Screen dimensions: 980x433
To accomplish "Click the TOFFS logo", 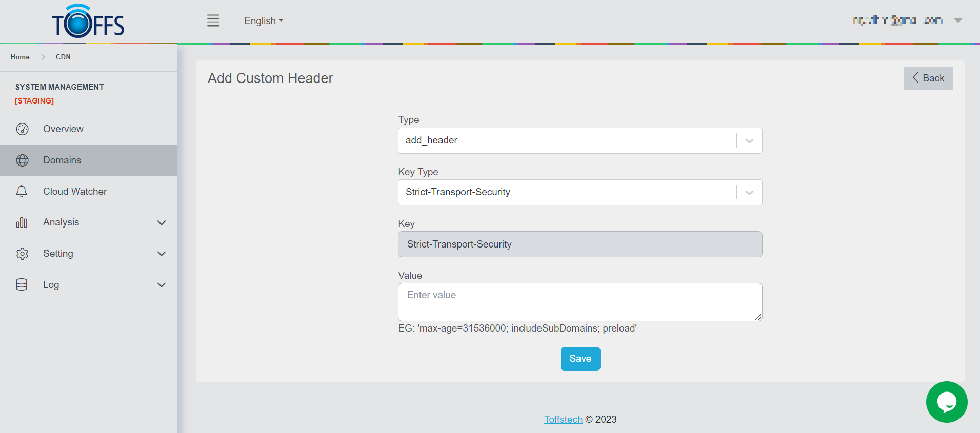I will point(88,22).
